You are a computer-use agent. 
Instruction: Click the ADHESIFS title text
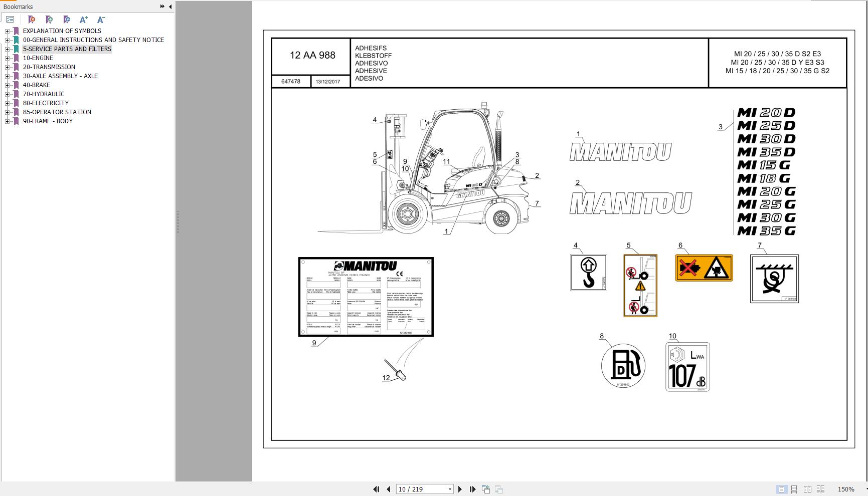click(371, 48)
